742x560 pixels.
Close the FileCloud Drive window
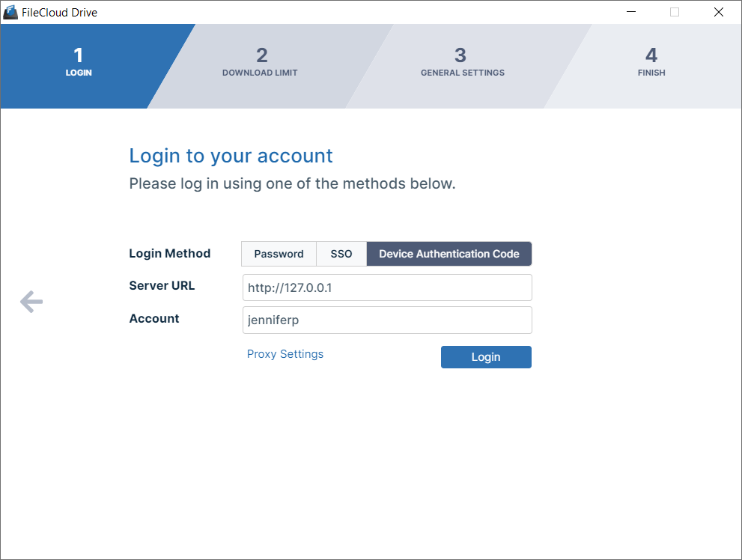pos(719,12)
